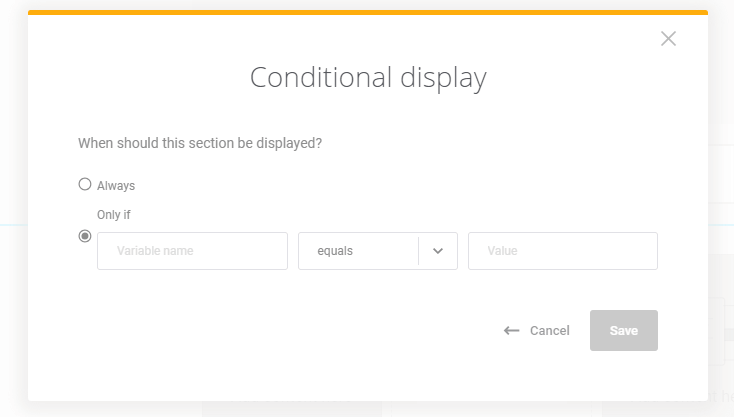Click the Conditional display heading

coord(368,77)
